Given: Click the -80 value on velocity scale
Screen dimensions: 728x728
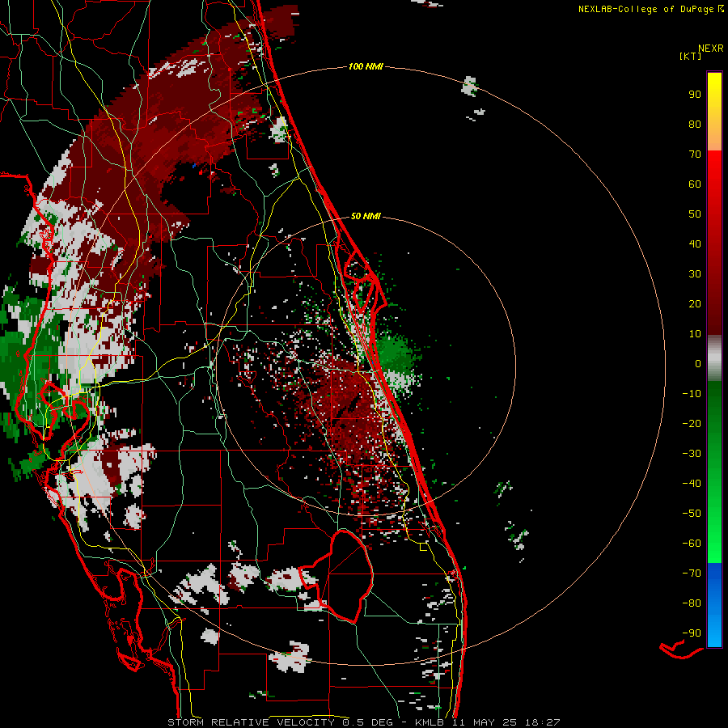Looking at the screenshot, I should pyautogui.click(x=692, y=603).
